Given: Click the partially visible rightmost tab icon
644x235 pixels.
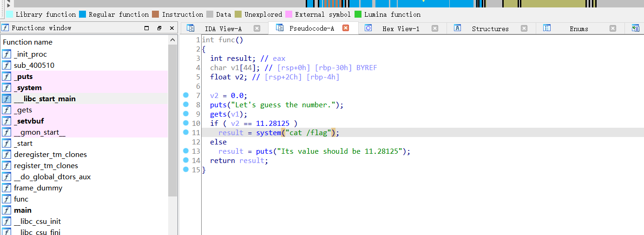Looking at the screenshot, I should [x=636, y=28].
